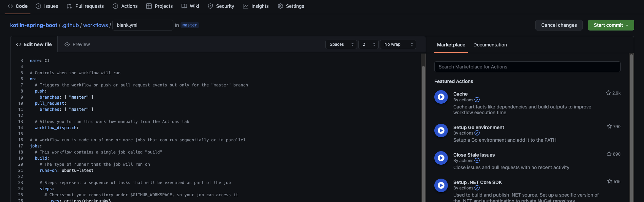Click verified badge beside Cache's By actions

click(477, 100)
